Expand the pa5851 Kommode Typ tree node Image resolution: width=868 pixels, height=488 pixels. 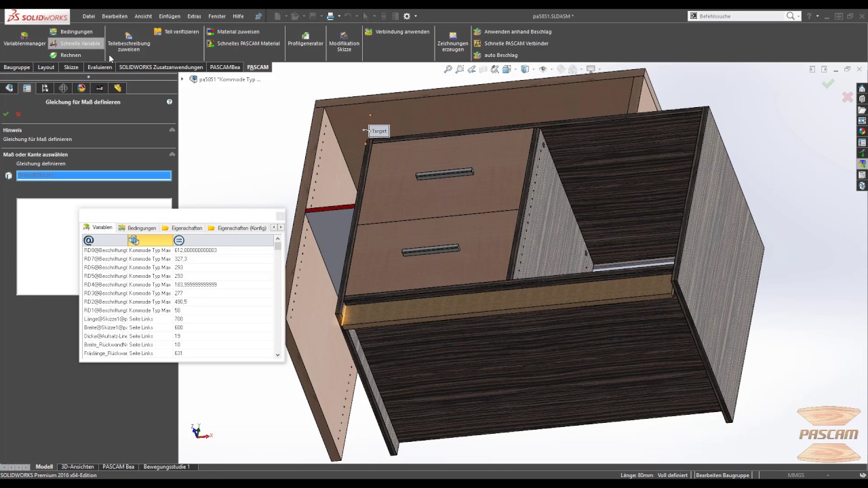click(182, 79)
